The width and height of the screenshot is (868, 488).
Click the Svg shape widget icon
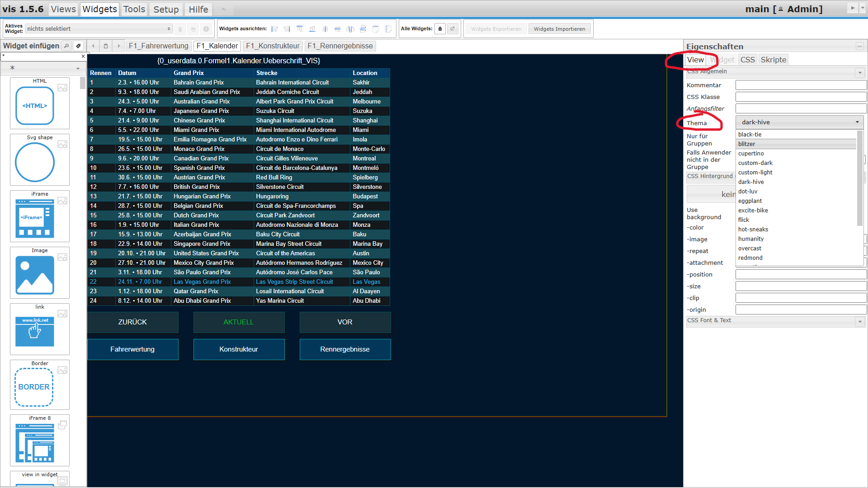[35, 162]
